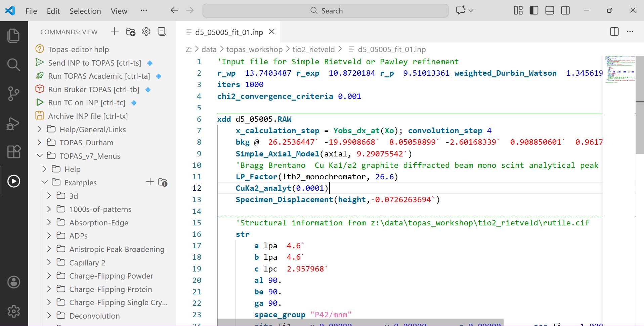Run Bruker TOPAS command
The height and width of the screenshot is (326, 644).
[93, 89]
